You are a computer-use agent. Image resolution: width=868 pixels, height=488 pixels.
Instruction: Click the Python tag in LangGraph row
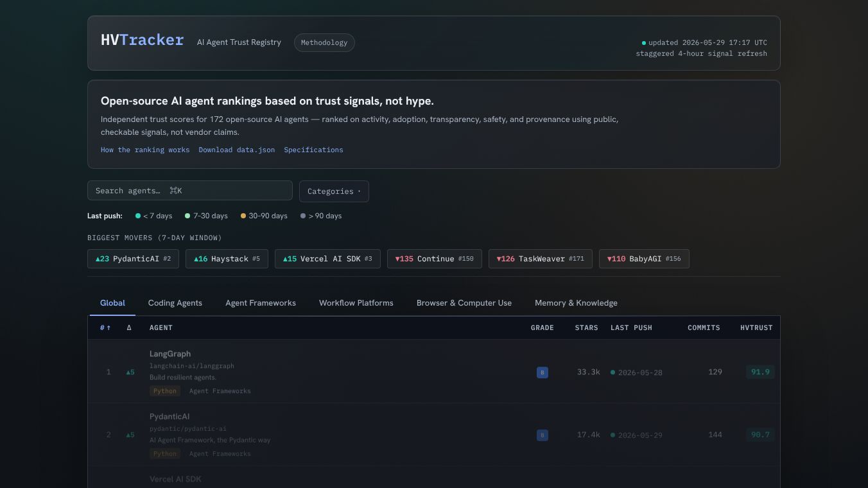165,391
